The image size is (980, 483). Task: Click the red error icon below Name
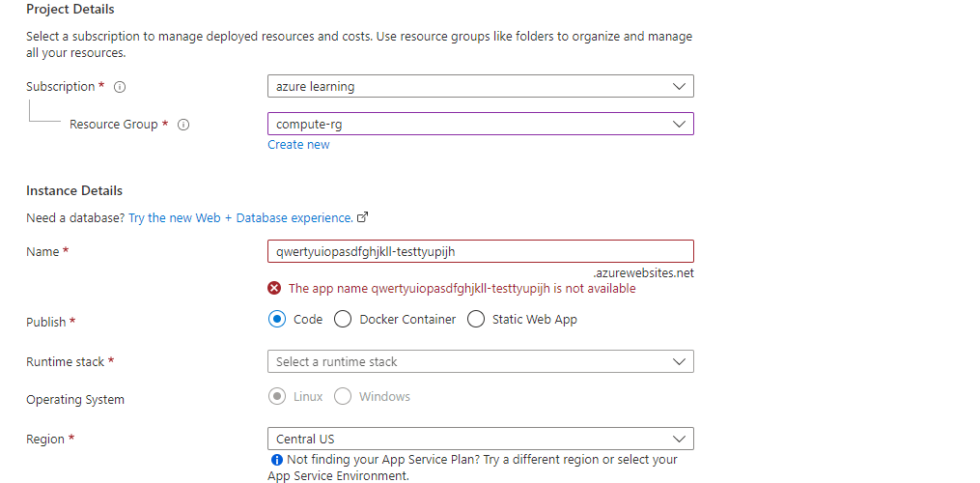275,288
